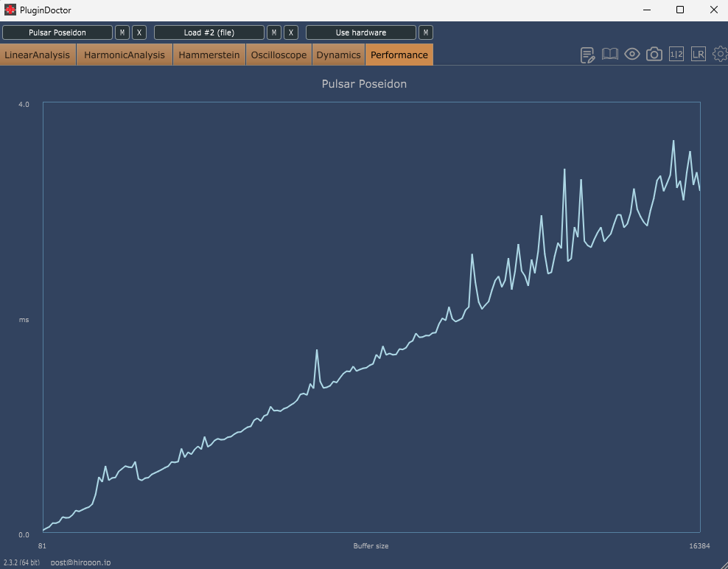Open the manual book icon
This screenshot has width=728, height=569.
pos(609,54)
